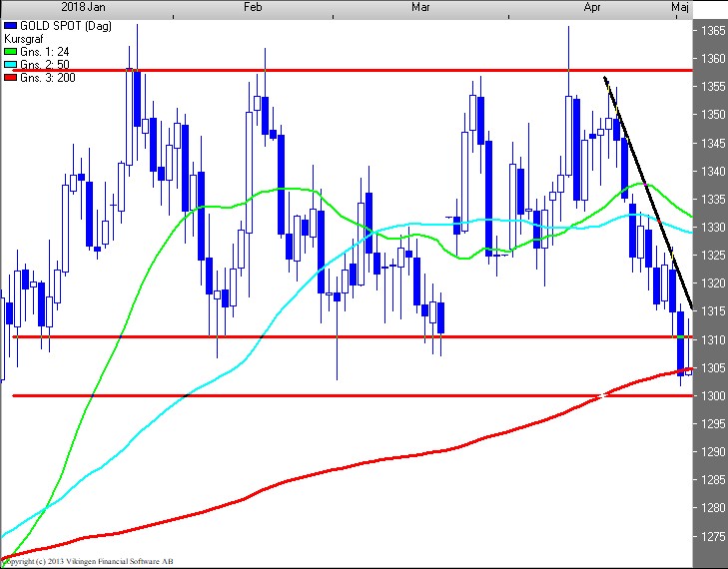
Task: Click the cyan Gns. 2: 50 legend swatch
Action: tap(10, 64)
